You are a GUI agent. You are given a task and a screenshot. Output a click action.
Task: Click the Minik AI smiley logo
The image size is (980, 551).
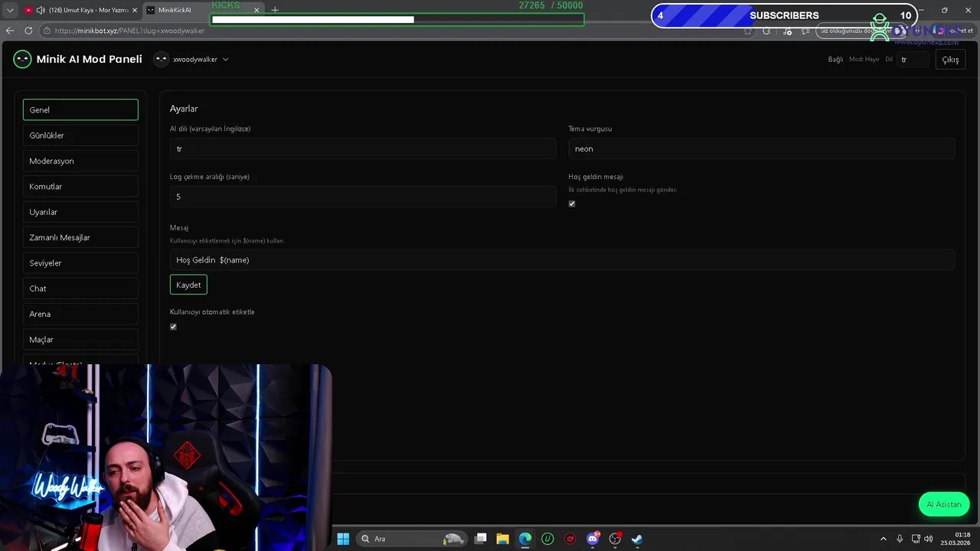point(22,59)
